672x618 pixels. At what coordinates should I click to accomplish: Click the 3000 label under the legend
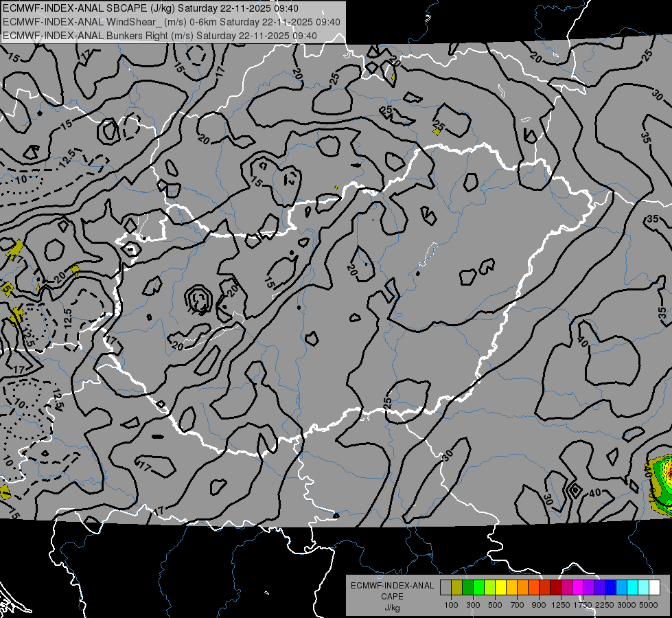click(x=627, y=605)
